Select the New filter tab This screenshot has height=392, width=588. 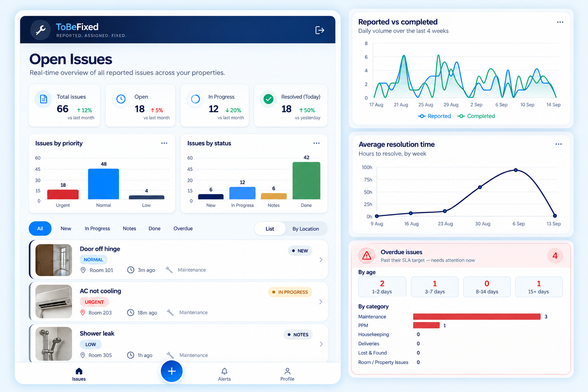pos(66,229)
